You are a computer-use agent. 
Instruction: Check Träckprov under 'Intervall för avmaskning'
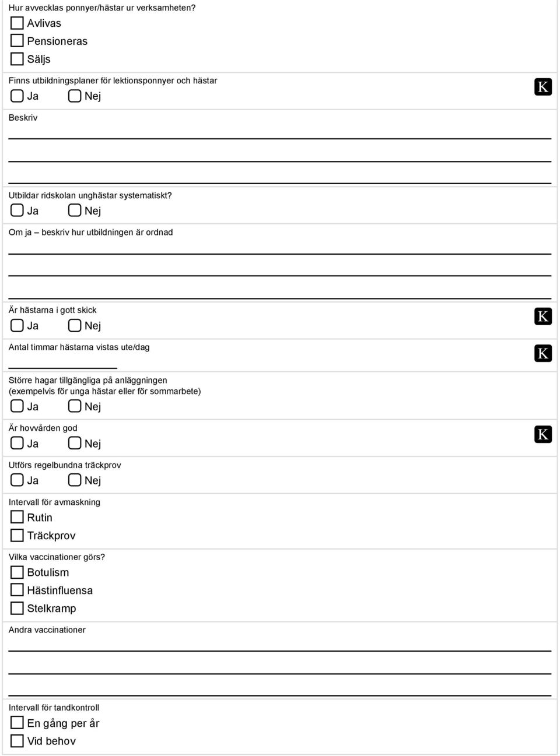17,535
